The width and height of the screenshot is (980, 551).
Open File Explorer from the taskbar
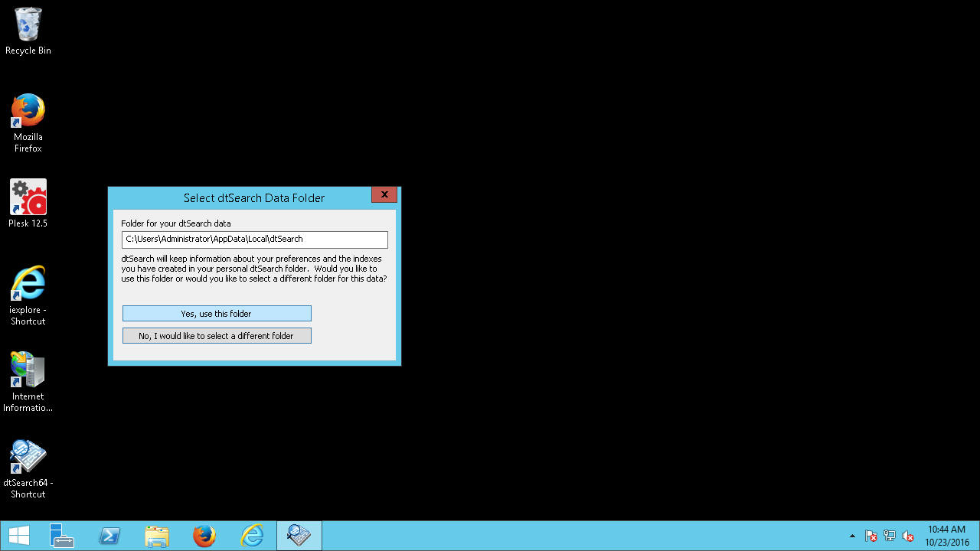[157, 536]
